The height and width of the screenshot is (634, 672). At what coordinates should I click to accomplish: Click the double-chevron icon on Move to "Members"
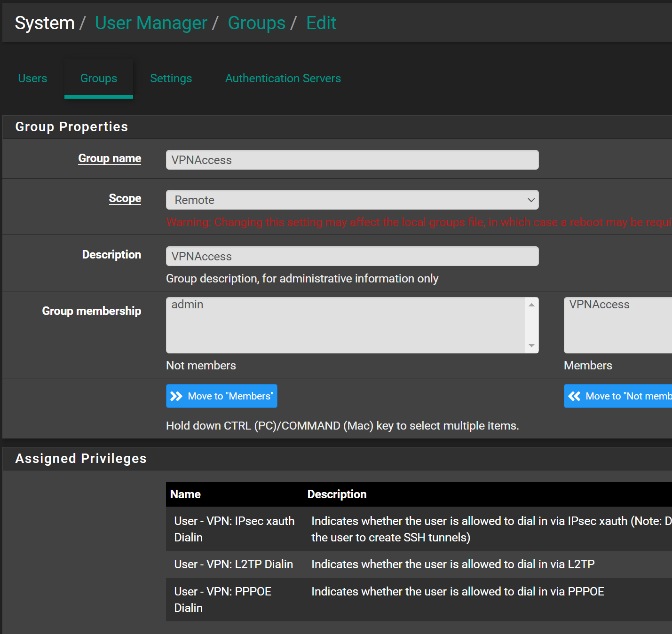(176, 396)
